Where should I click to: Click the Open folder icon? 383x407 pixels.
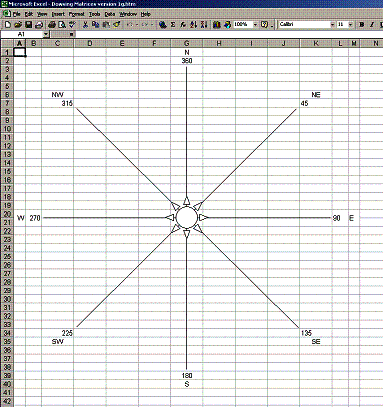pos(18,24)
